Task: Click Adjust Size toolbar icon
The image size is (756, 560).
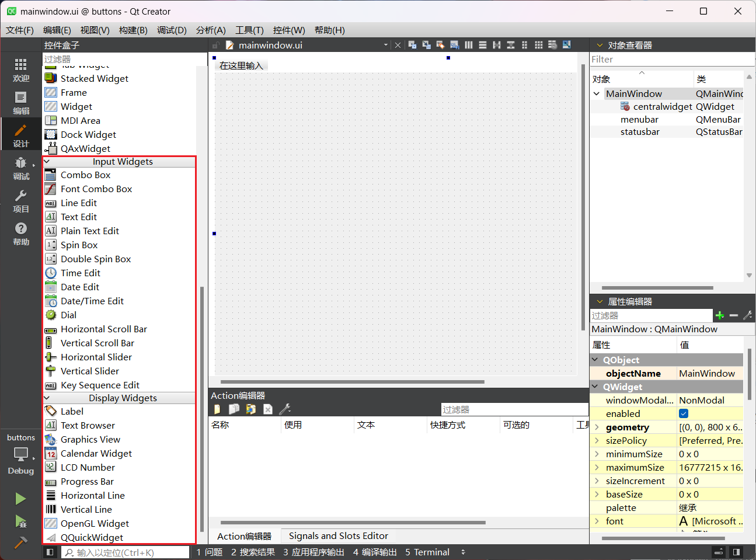Action: click(566, 45)
